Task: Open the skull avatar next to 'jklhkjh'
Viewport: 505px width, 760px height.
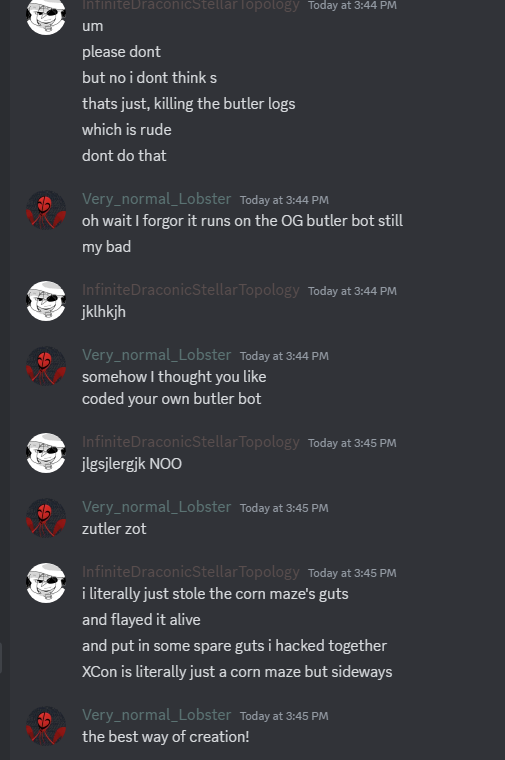Action: click(x=46, y=301)
